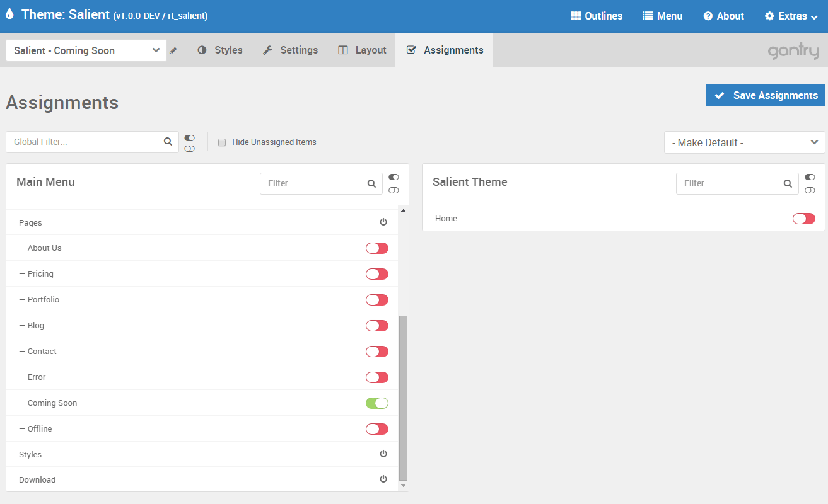
Task: Disable all items in Salient Theme panel
Action: [810, 190]
